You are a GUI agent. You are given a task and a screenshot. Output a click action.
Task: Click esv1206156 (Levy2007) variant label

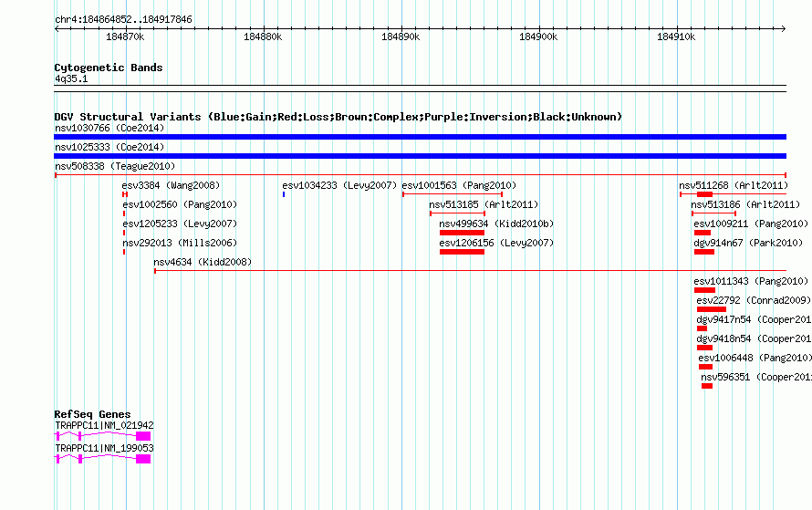[496, 243]
